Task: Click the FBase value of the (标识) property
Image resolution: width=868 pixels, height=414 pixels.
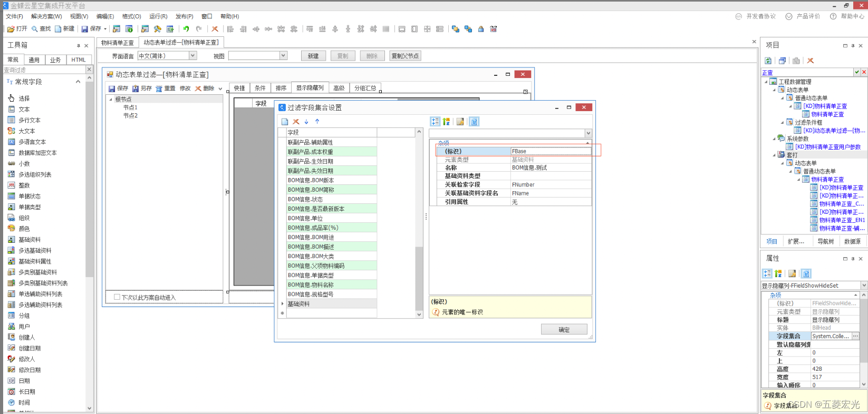Action: point(551,151)
